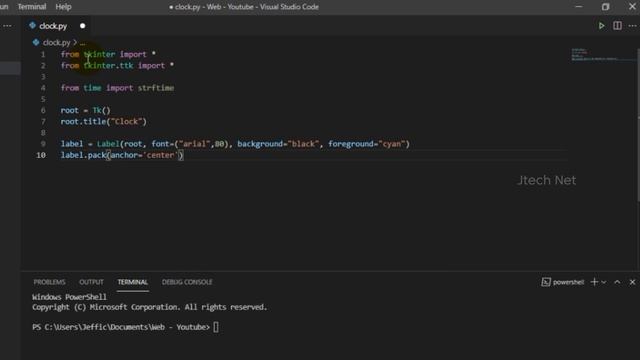Close the terminal panel

[632, 282]
